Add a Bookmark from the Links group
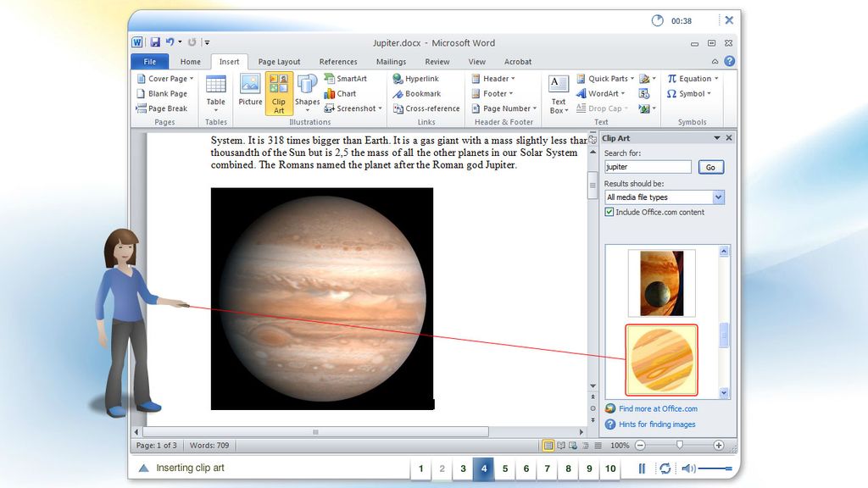Screen dimensions: 868x488 [x=417, y=93]
